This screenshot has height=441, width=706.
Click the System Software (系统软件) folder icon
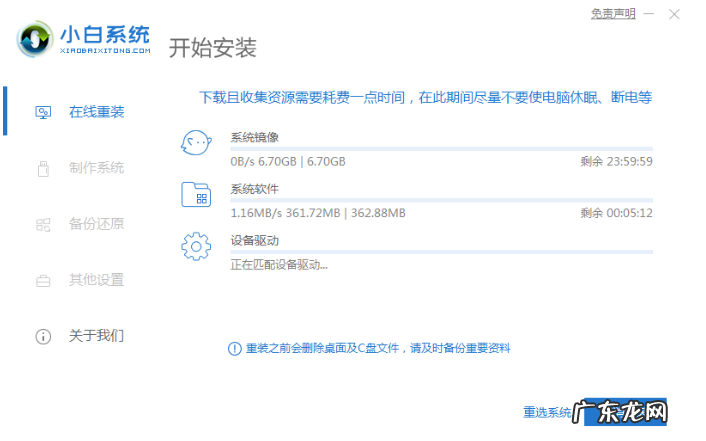click(196, 194)
